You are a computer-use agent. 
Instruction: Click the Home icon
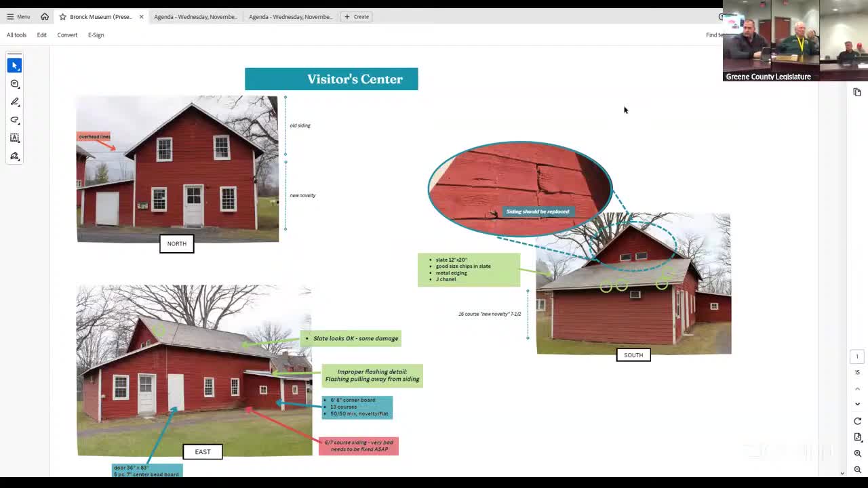coord(45,16)
